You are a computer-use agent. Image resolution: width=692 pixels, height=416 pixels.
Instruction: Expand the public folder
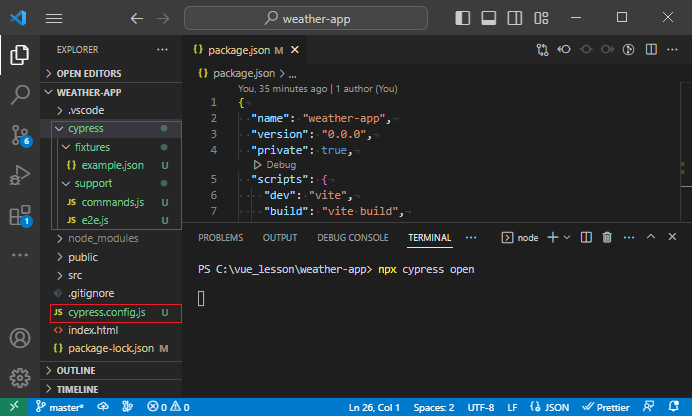pyautogui.click(x=111, y=257)
